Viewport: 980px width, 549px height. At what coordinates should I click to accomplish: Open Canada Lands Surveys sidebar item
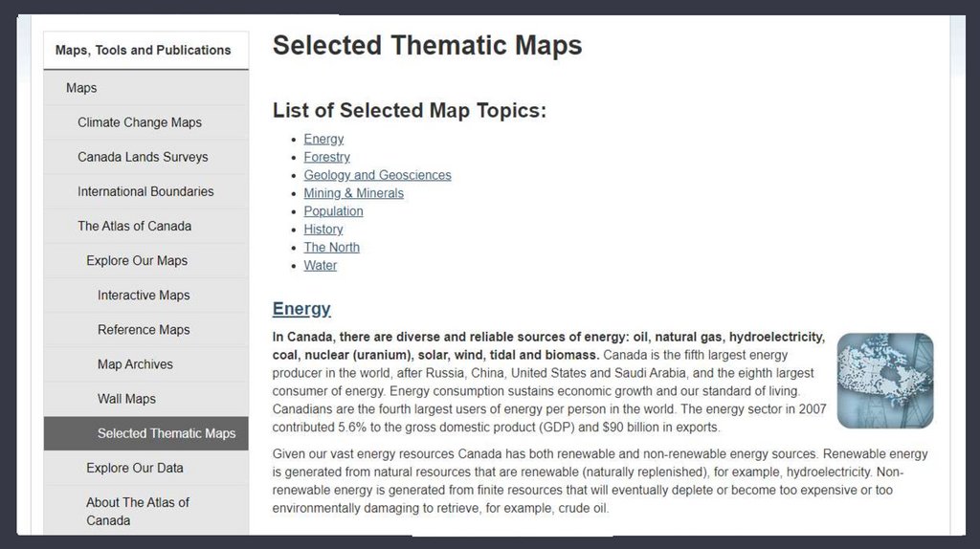[143, 157]
